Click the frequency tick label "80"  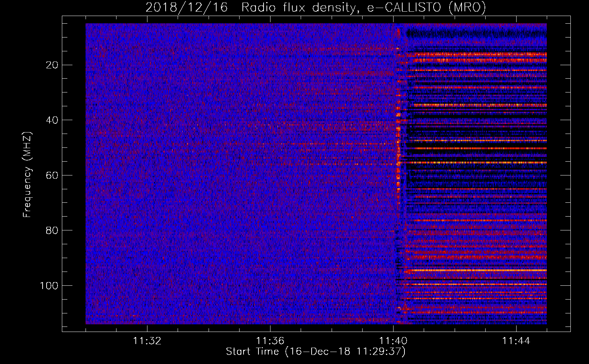(x=52, y=230)
